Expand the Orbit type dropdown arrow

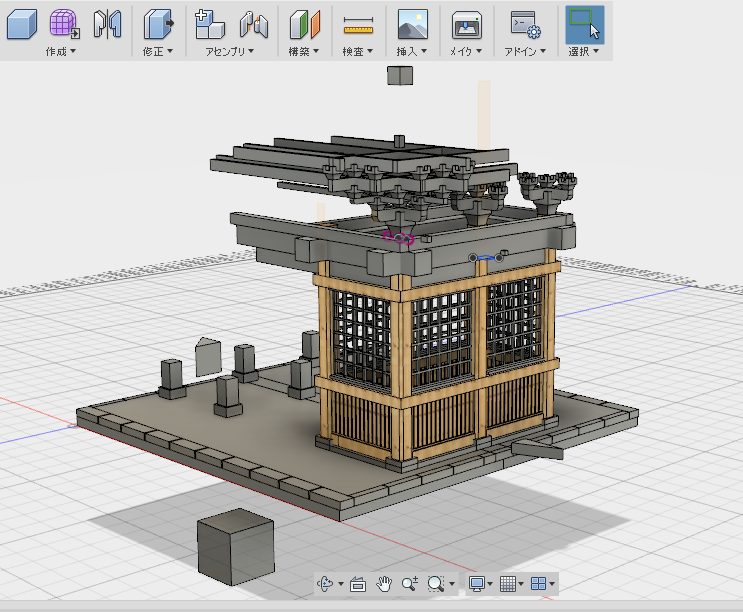341,584
